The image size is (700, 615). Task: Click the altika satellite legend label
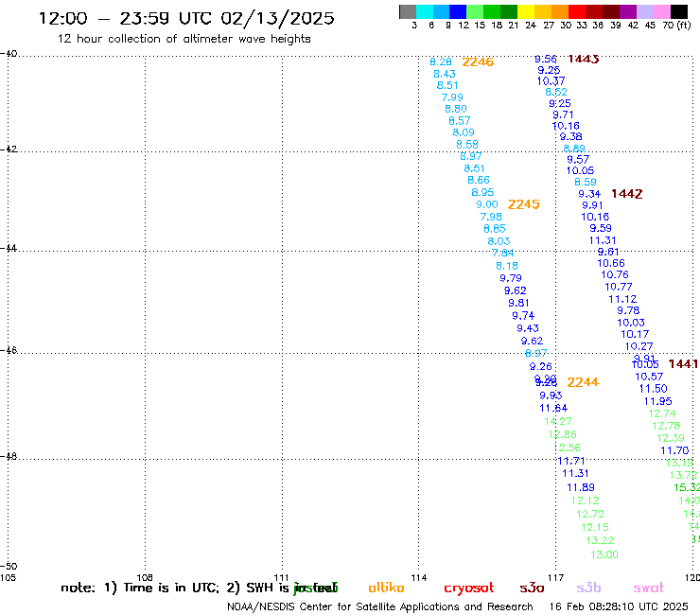click(386, 588)
